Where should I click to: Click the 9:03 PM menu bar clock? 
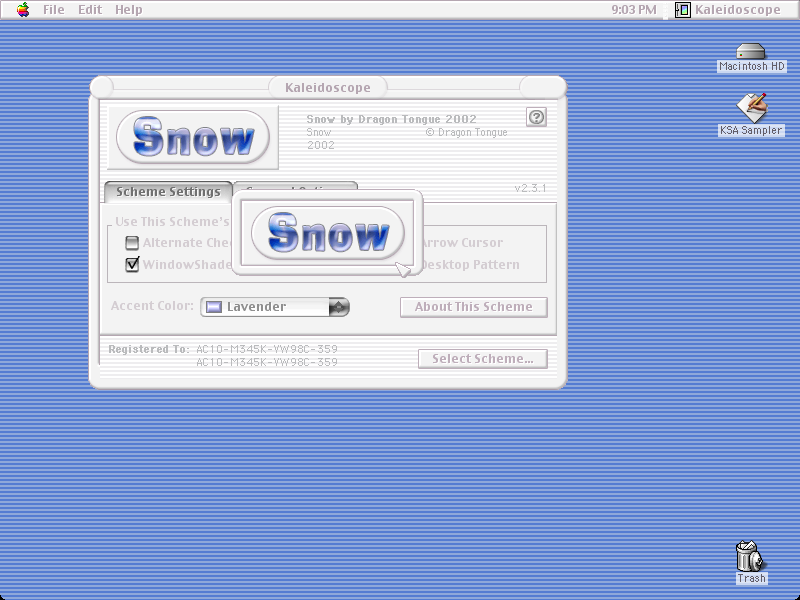point(634,10)
